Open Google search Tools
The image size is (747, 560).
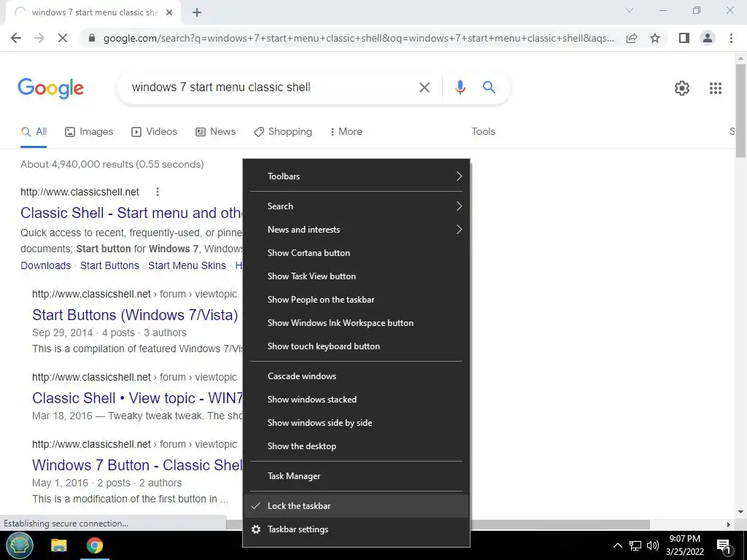pos(483,131)
